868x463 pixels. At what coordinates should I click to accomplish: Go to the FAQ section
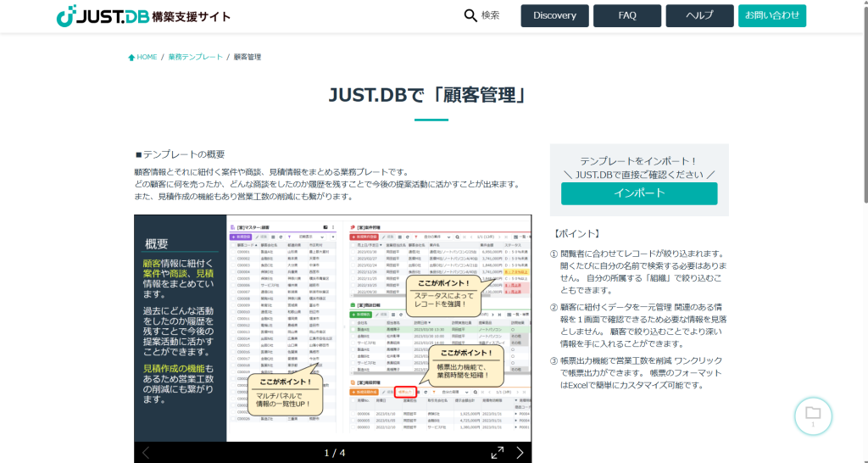tap(627, 15)
